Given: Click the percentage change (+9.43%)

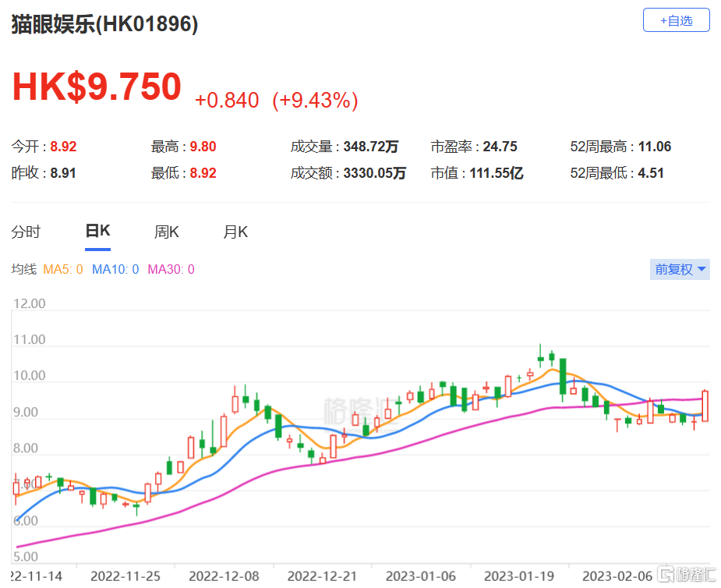Looking at the screenshot, I should tap(315, 101).
